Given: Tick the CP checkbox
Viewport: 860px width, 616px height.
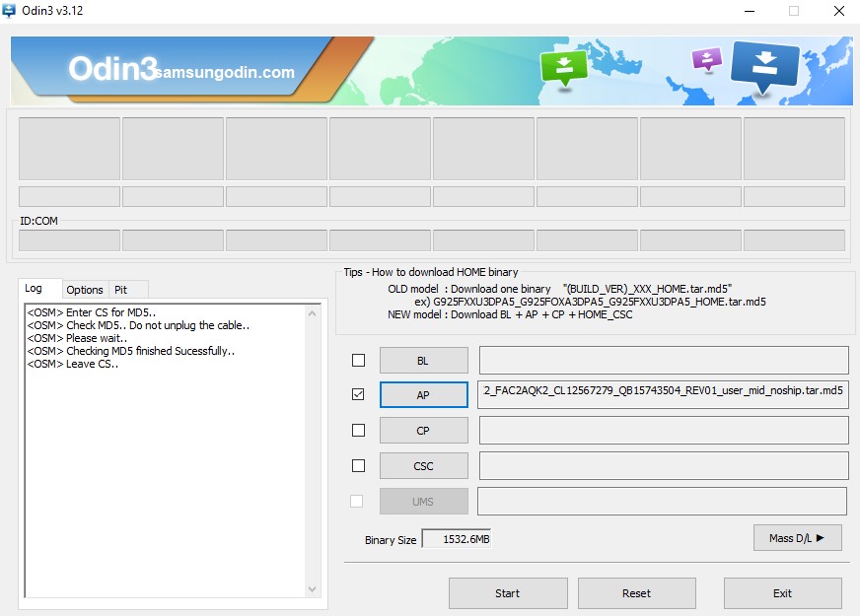Looking at the screenshot, I should click(358, 430).
